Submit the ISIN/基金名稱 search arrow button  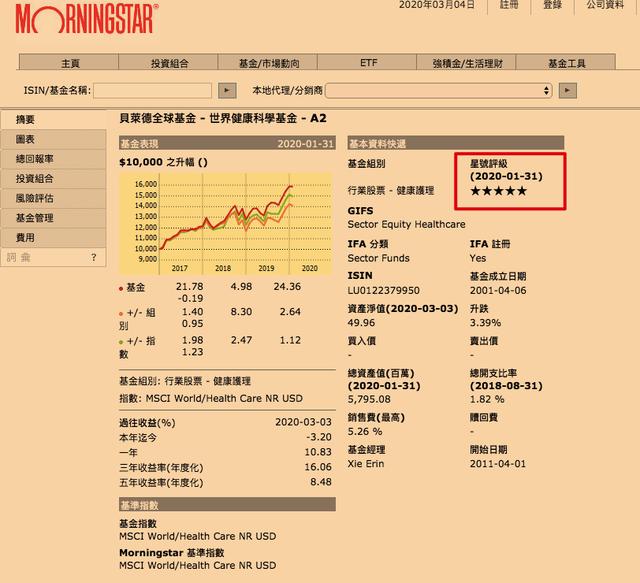point(227,90)
